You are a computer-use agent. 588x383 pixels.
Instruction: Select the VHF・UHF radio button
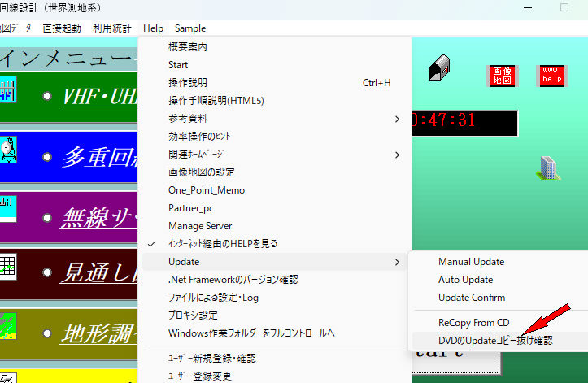click(x=48, y=96)
